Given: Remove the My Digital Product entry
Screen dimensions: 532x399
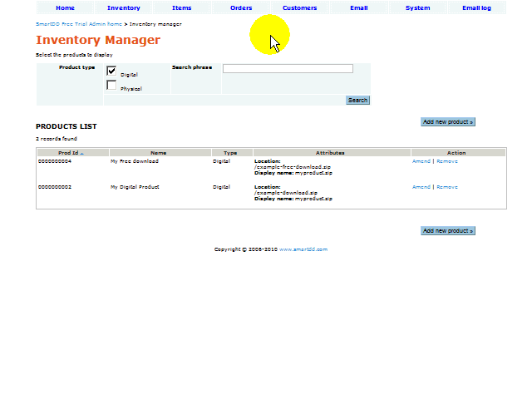Looking at the screenshot, I should [x=447, y=187].
